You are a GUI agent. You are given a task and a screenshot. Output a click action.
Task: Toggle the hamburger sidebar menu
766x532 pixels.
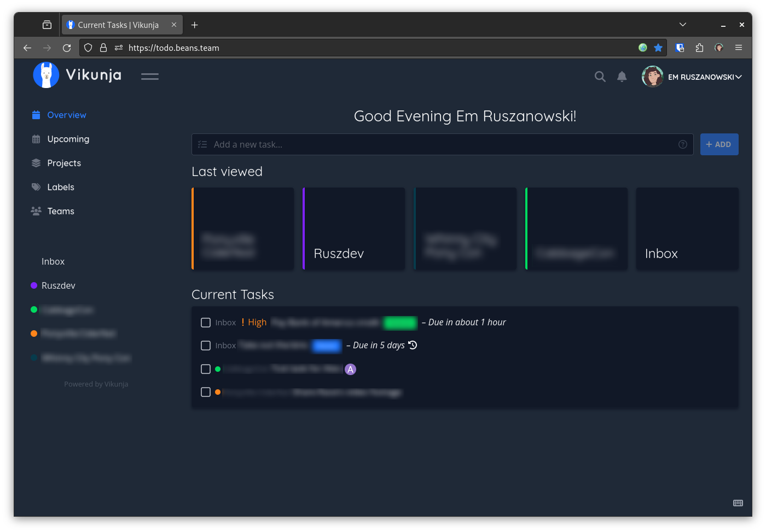point(150,77)
